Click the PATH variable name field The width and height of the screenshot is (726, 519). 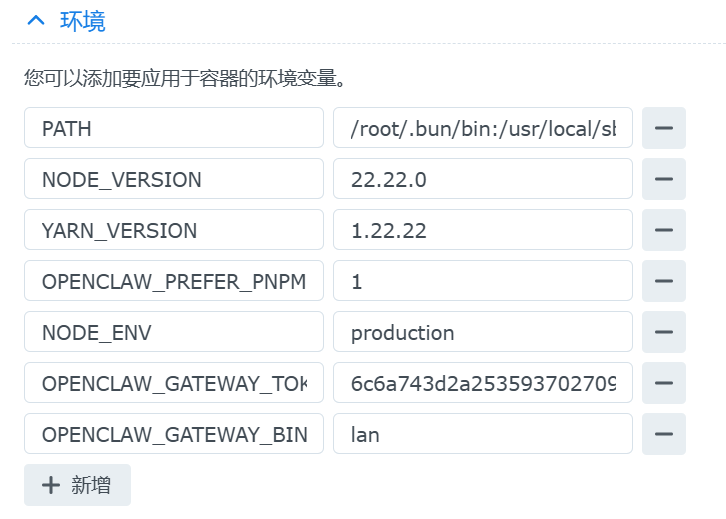pos(174,128)
